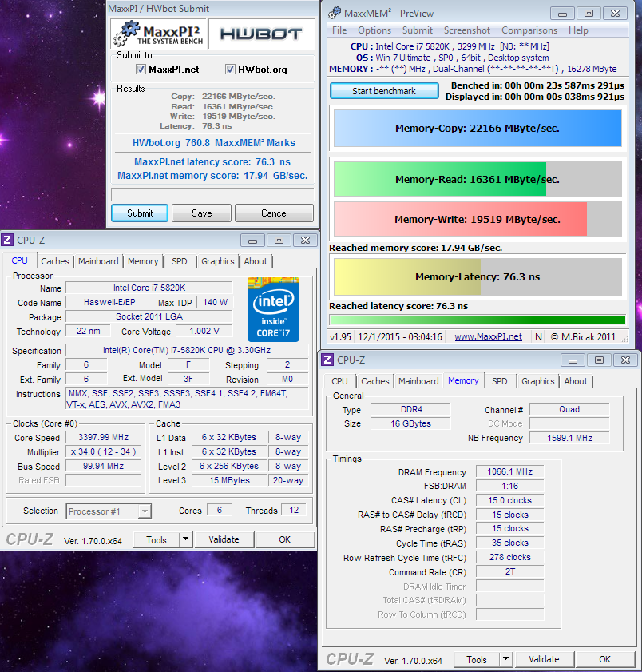
Task: Click the Core Speed value 3397.99 MHz
Action: [103, 437]
